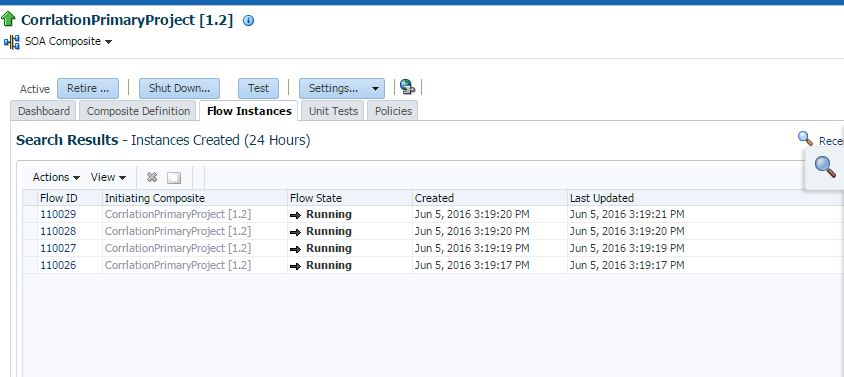Screen dimensions: 844x377
Task: Click Last Updated 3:19:21 PM cell
Action: coord(627,214)
